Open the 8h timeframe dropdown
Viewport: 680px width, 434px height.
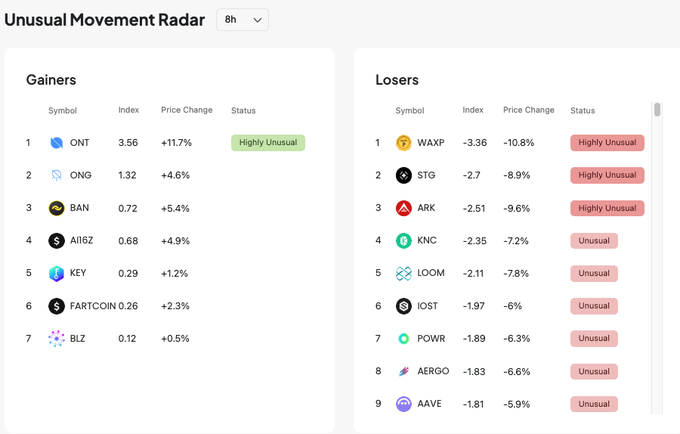(x=242, y=19)
